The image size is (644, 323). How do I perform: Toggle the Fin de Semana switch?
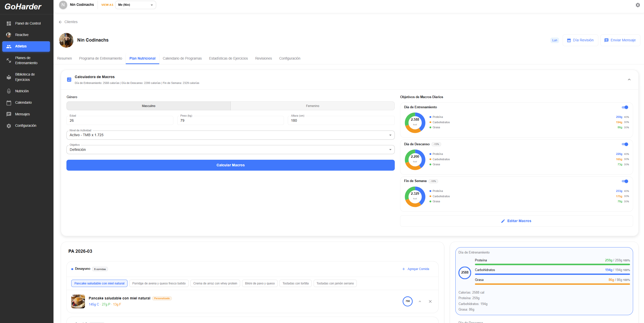pos(625,181)
